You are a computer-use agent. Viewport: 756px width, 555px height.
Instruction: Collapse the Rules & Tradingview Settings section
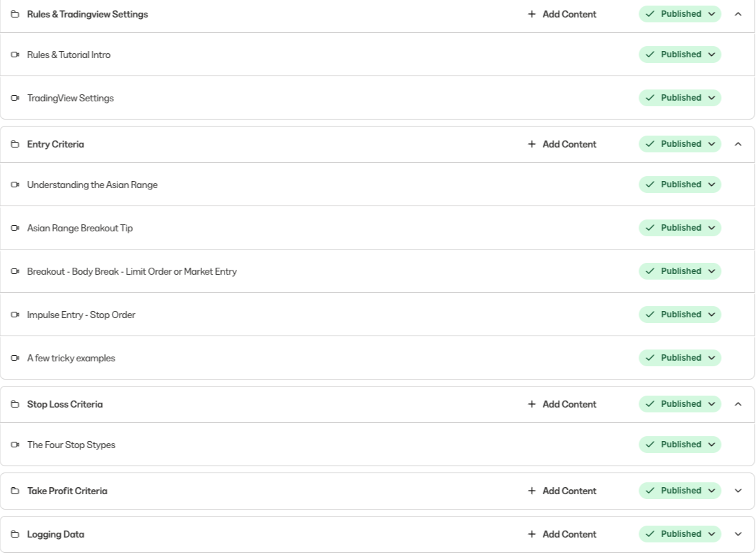tap(738, 14)
